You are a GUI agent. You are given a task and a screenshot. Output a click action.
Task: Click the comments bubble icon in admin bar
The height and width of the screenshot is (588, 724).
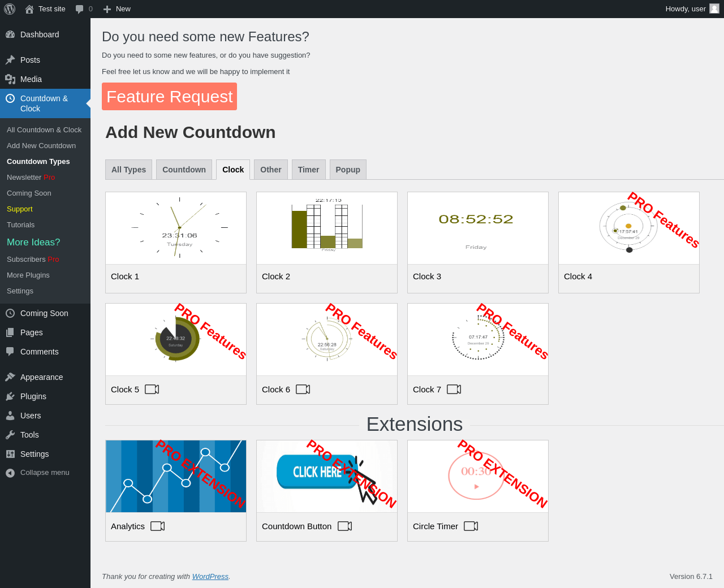pos(80,9)
